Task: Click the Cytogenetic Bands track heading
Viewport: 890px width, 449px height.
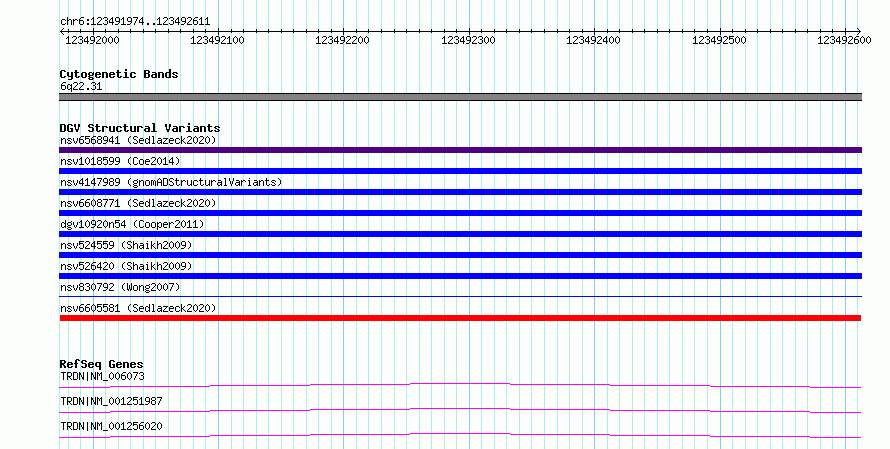Action: tap(119, 74)
